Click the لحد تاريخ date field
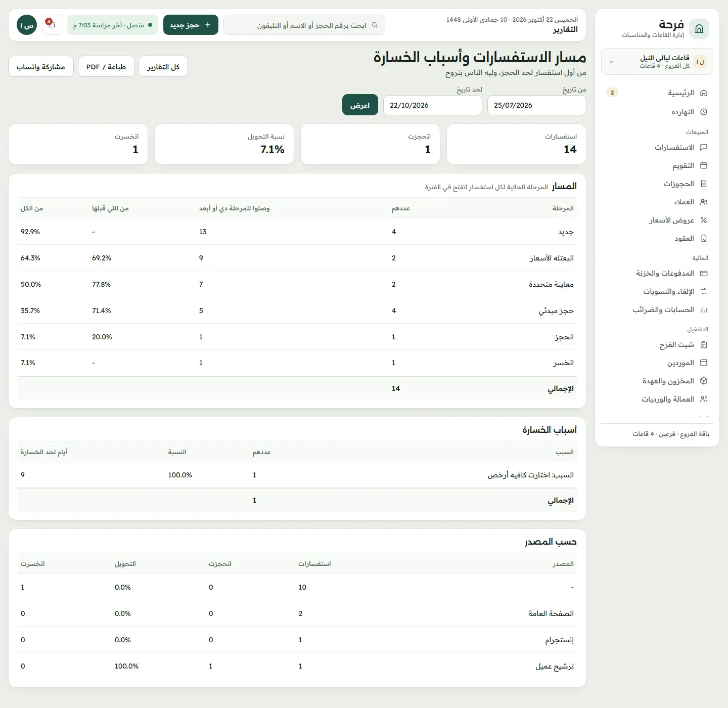Viewport: 728px width, 708px height. (x=433, y=105)
